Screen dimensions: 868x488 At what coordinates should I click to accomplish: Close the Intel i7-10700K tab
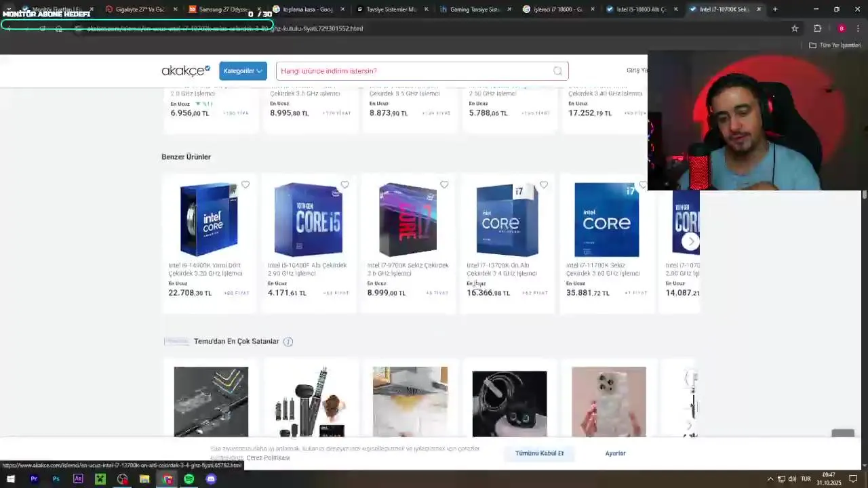pyautogui.click(x=759, y=9)
